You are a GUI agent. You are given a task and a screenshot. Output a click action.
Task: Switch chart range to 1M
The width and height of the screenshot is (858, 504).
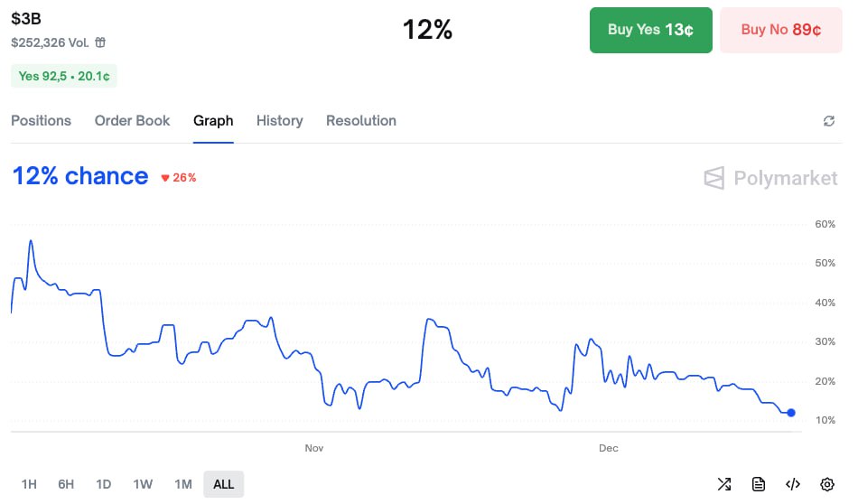coord(183,484)
